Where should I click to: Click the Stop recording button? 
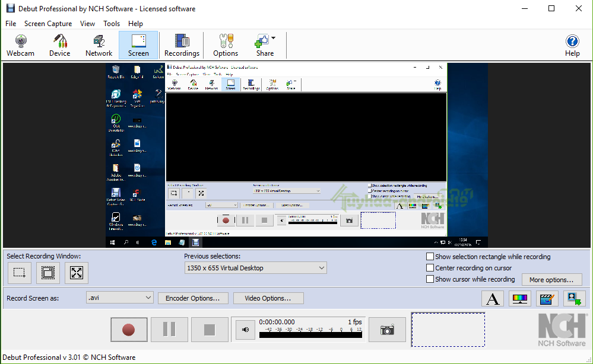point(210,330)
